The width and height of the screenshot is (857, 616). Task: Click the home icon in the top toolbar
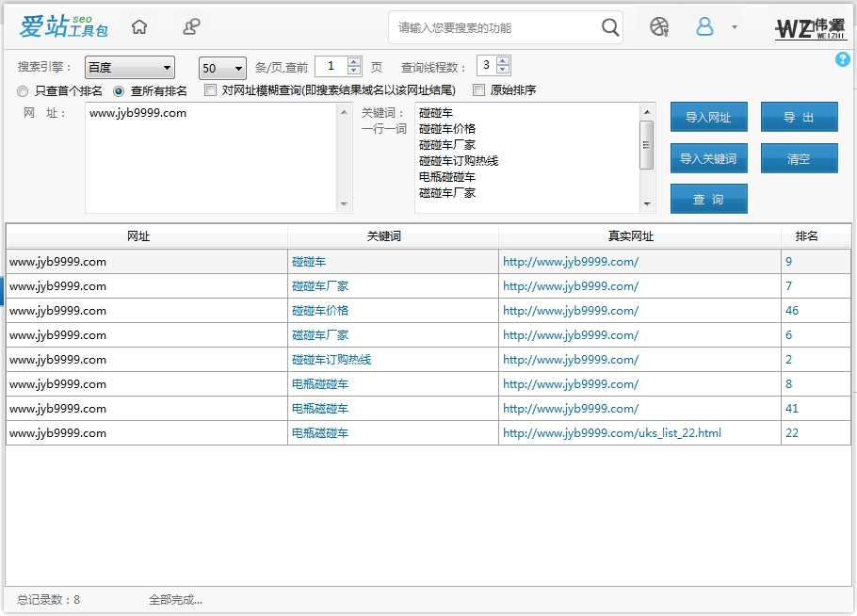pos(139,27)
